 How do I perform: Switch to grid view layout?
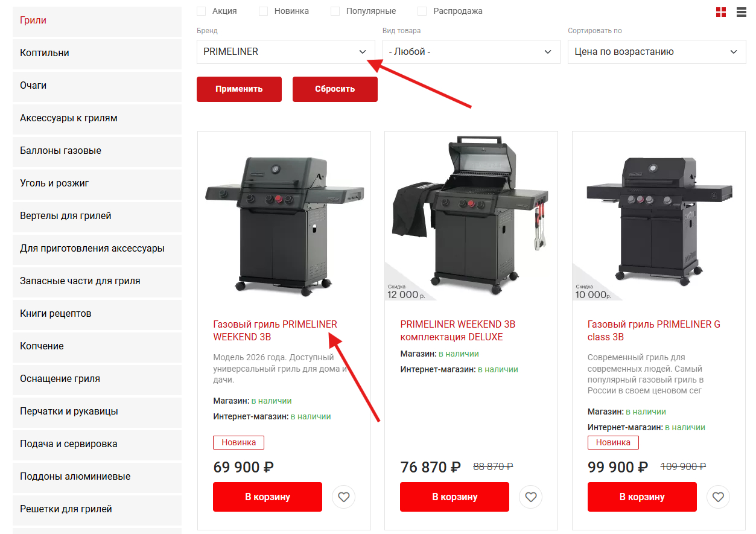pos(721,12)
